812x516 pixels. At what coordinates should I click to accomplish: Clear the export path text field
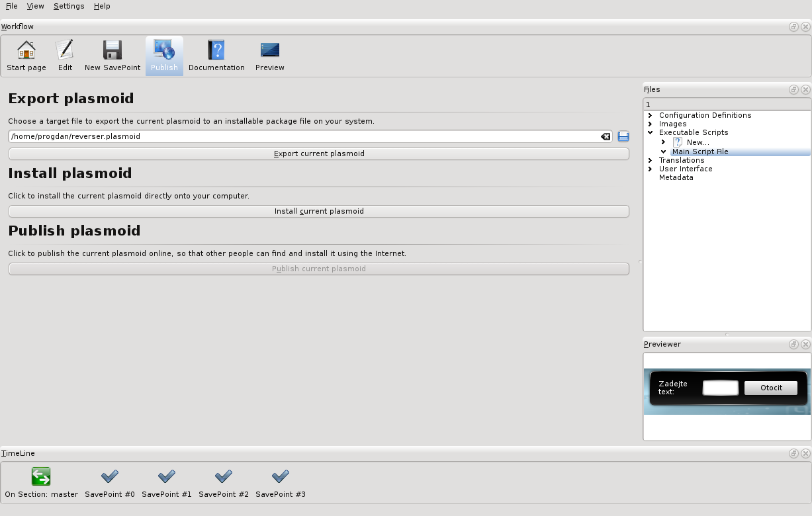(606, 136)
